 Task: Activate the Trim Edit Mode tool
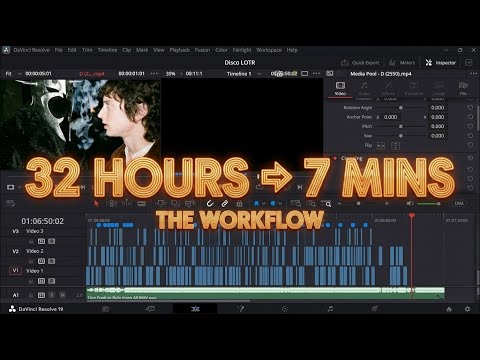tap(112, 203)
